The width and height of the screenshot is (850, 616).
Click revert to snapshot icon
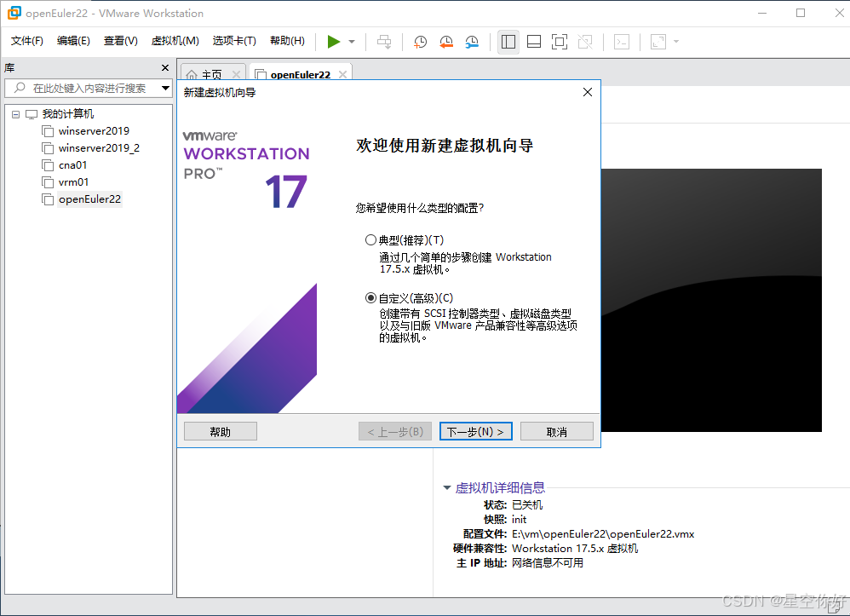coord(446,42)
